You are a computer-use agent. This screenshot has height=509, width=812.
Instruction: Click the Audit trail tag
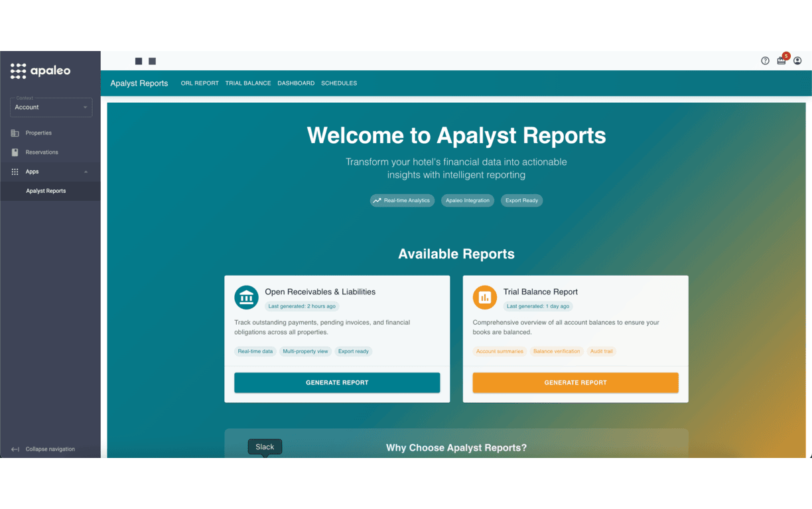point(602,351)
